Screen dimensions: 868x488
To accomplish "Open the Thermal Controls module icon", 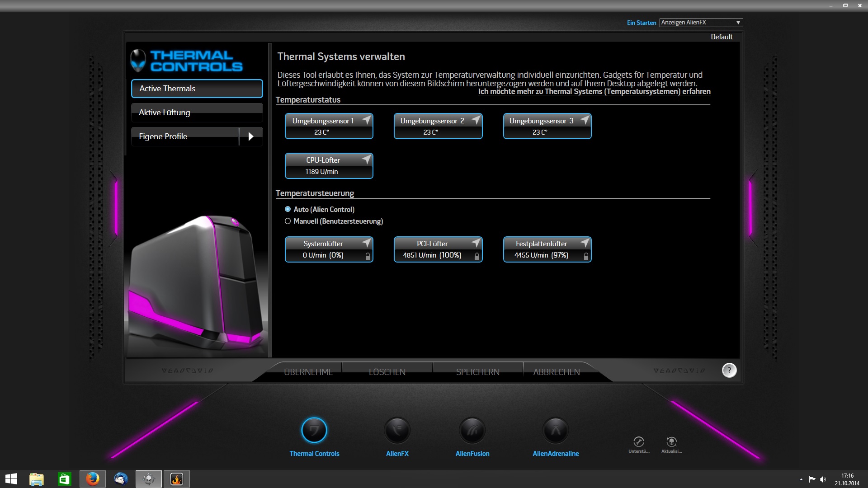I will tap(314, 430).
